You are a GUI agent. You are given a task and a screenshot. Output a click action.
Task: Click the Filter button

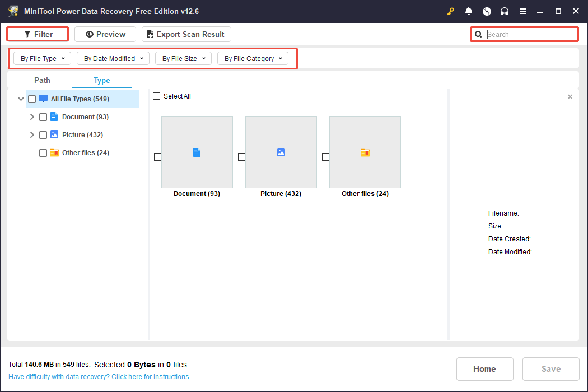[x=38, y=34]
